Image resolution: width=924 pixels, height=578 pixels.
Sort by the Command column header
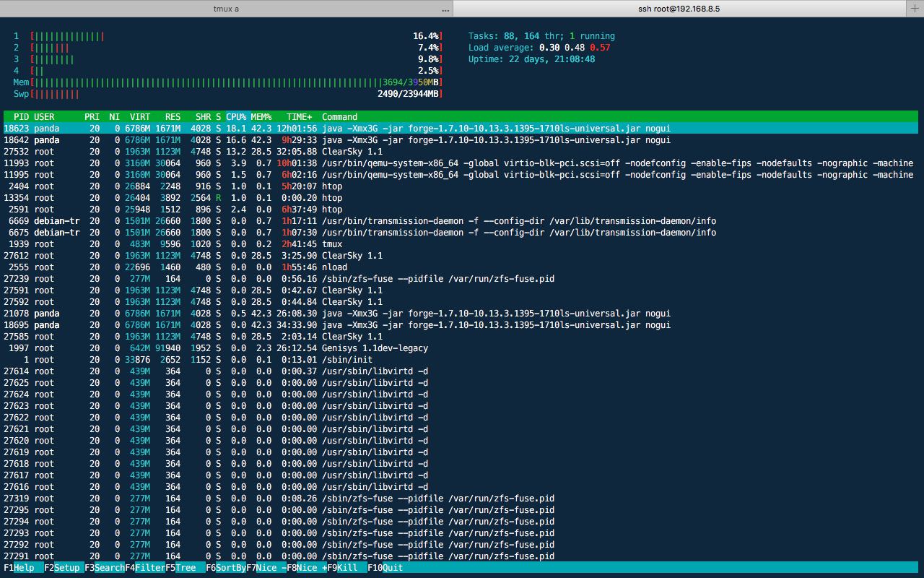click(x=339, y=117)
